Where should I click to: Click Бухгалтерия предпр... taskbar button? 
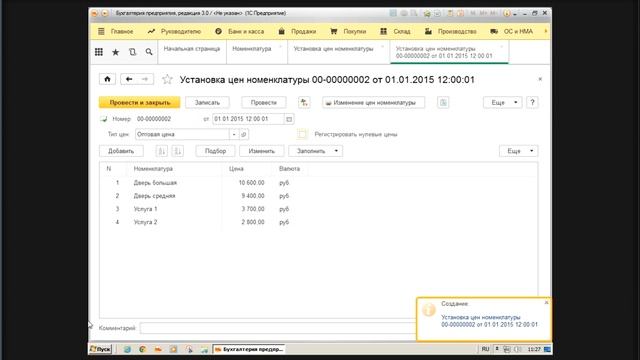point(249,349)
